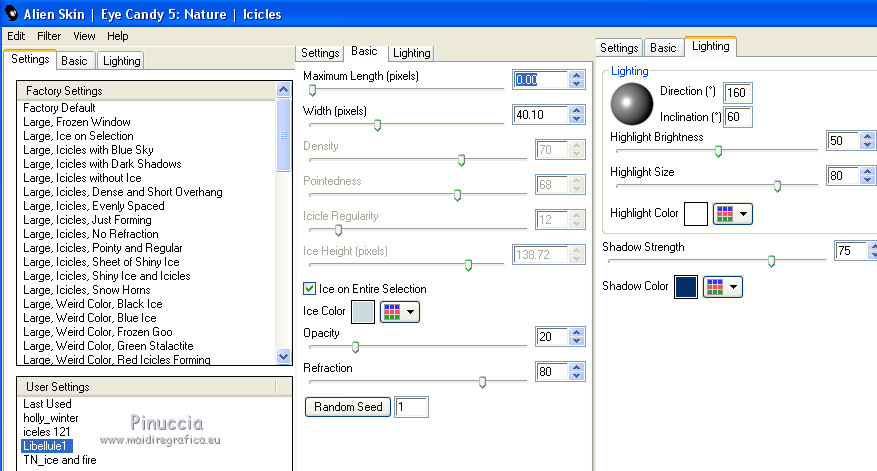The width and height of the screenshot is (877, 471).
Task: Click the Random Seed value field
Action: (x=411, y=407)
